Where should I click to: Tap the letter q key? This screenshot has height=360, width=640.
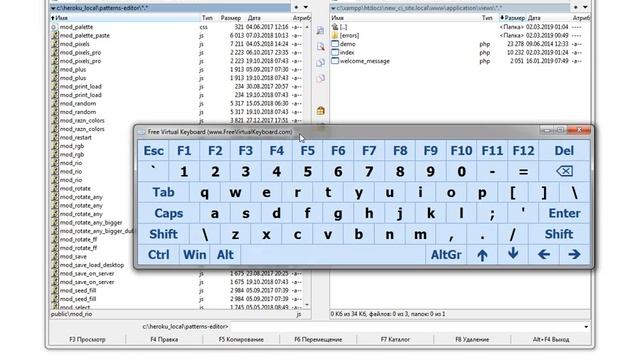[204, 193]
